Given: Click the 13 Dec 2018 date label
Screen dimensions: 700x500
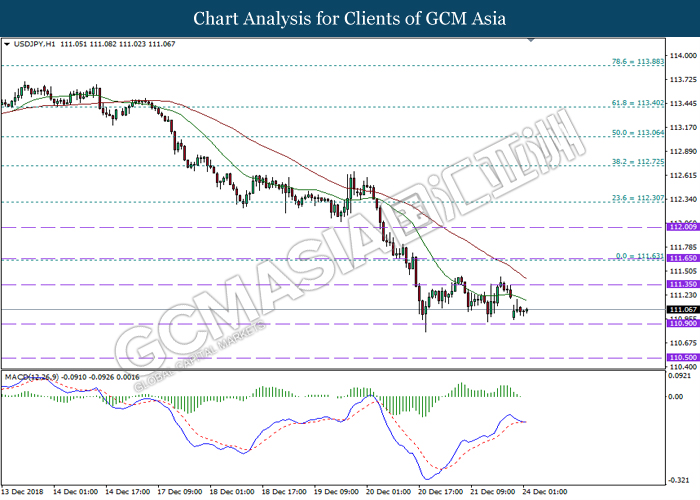Looking at the screenshot, I should coord(22,492).
